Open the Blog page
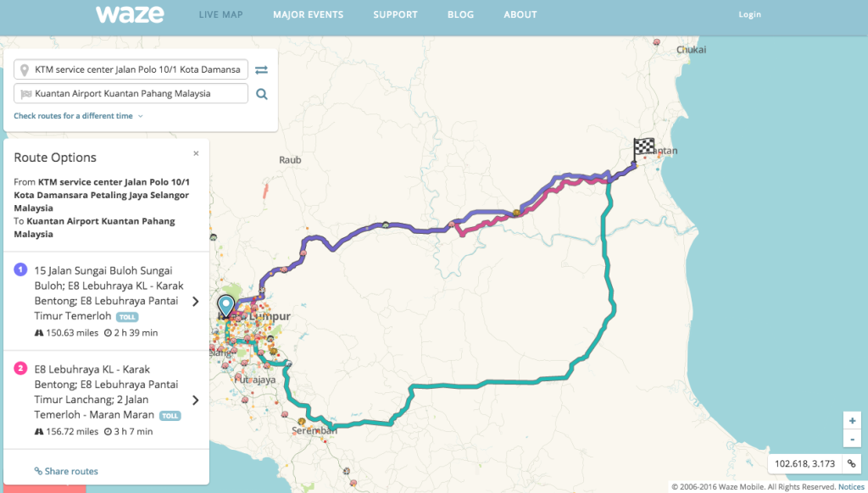The width and height of the screenshot is (868, 493). click(460, 15)
